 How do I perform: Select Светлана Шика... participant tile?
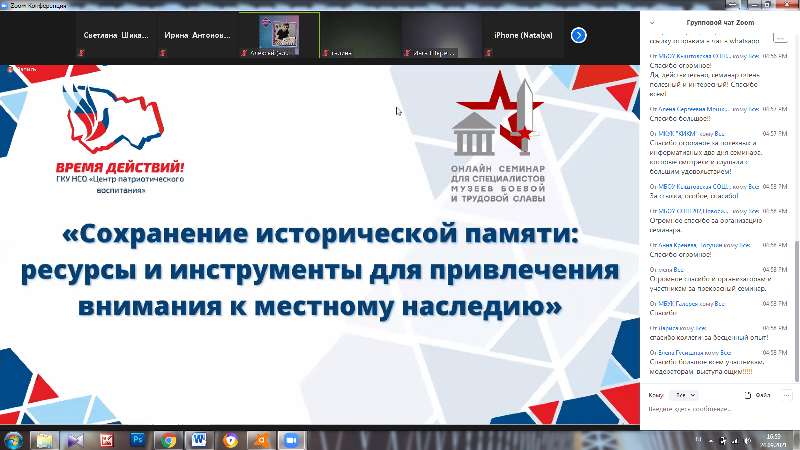116,35
